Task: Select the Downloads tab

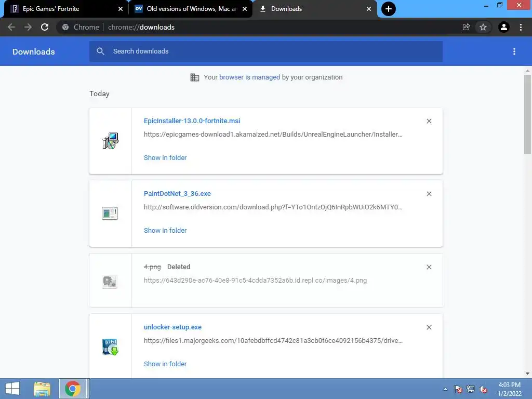Action: (315, 9)
